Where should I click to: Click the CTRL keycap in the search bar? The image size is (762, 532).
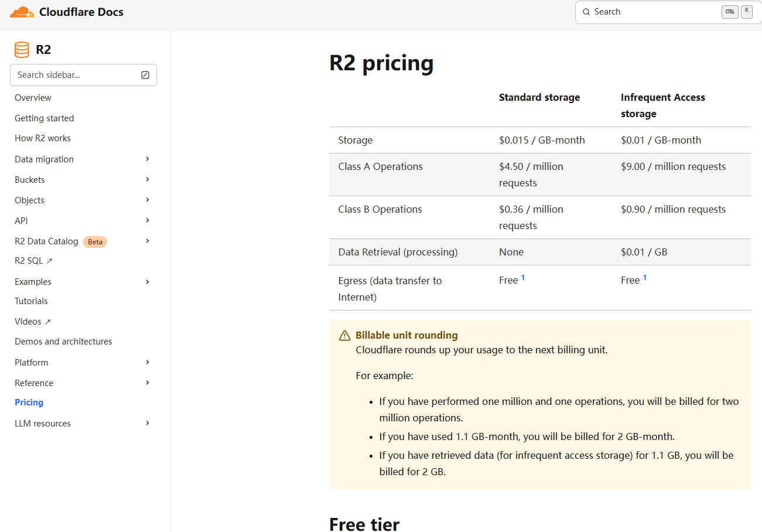coord(730,11)
